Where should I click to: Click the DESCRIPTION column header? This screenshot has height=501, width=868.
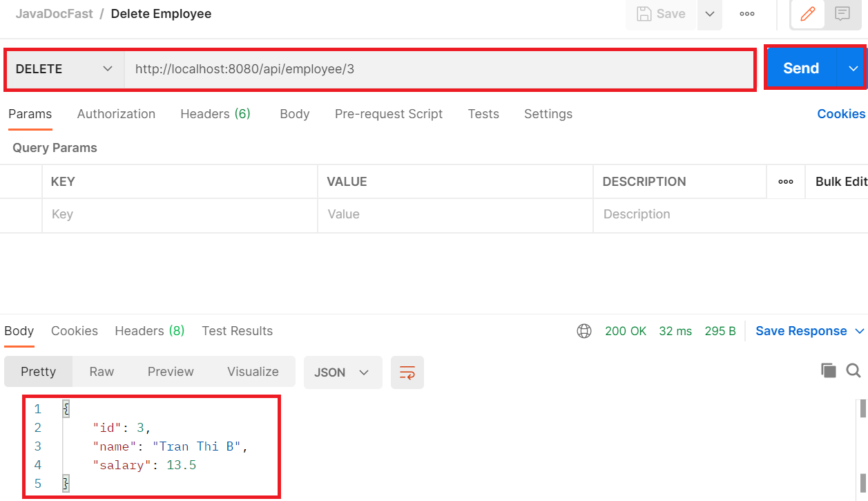tap(644, 182)
